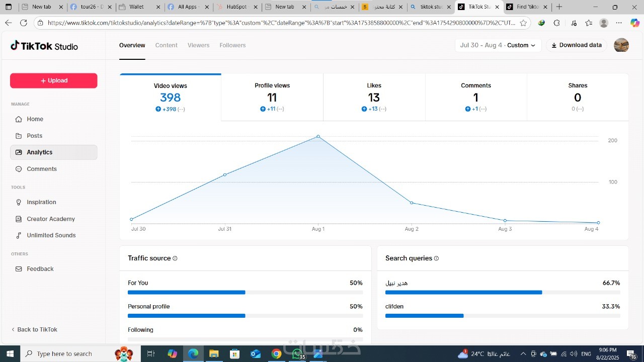Screen dimensions: 644x362
Task: Click Download data
Action: (577, 45)
